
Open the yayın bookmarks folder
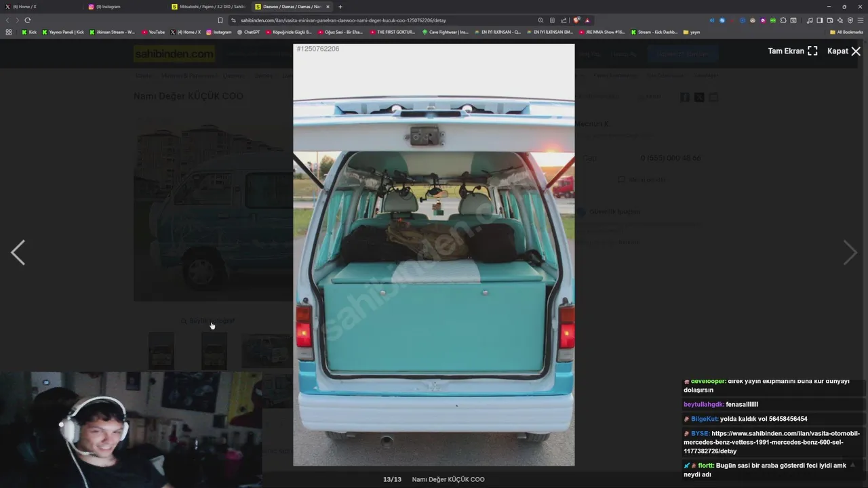click(692, 32)
